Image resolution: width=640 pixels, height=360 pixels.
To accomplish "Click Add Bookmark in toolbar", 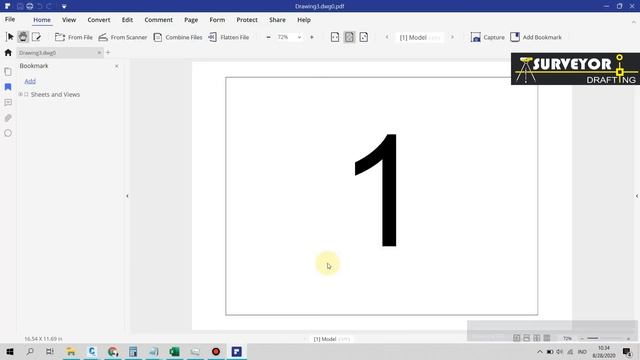I will click(x=536, y=37).
